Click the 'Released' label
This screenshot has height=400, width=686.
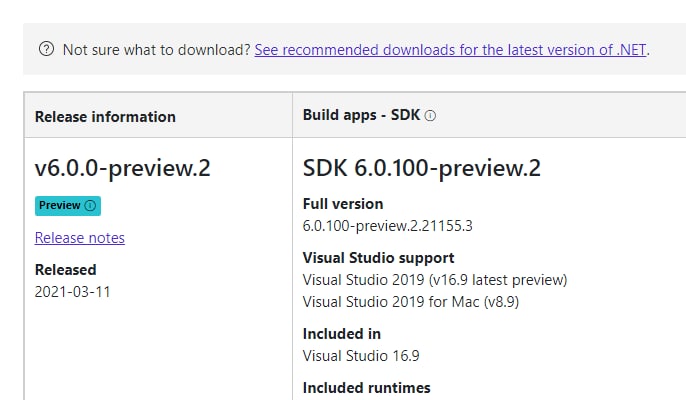[x=66, y=270]
